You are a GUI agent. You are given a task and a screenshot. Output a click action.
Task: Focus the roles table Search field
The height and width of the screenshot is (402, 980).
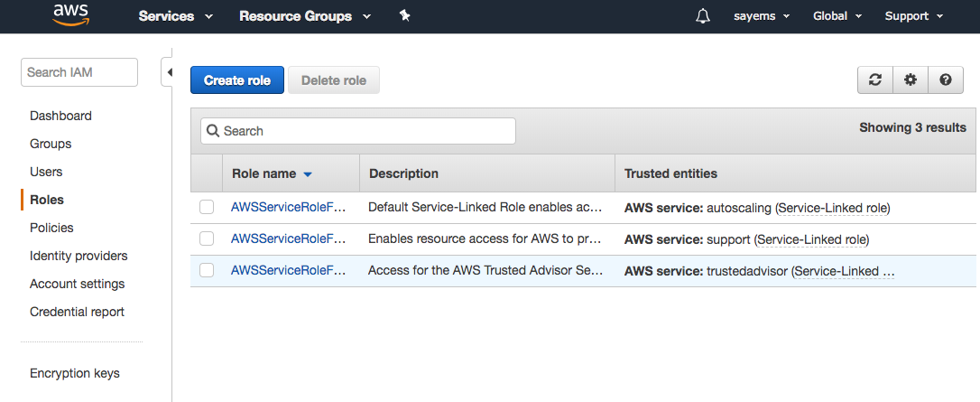[358, 131]
